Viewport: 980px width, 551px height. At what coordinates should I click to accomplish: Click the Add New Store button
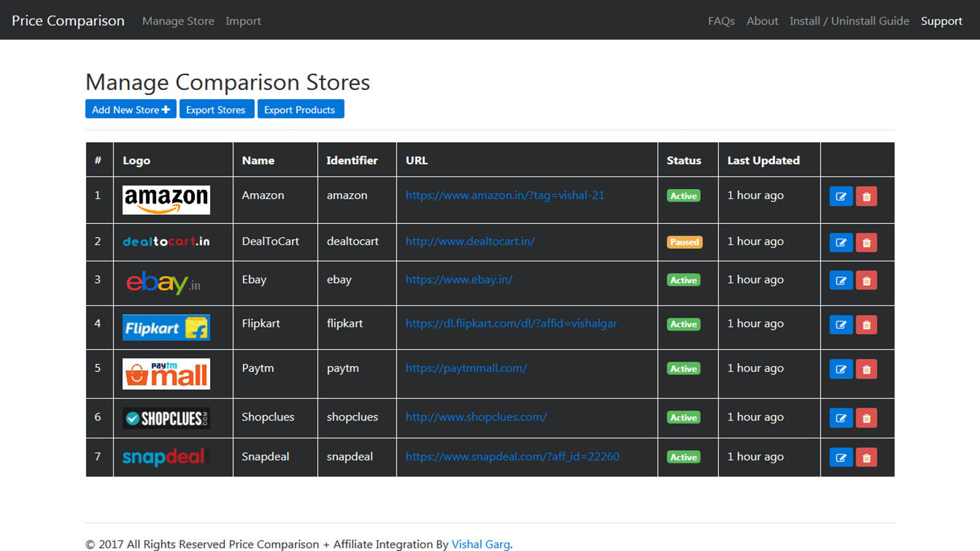pyautogui.click(x=130, y=109)
